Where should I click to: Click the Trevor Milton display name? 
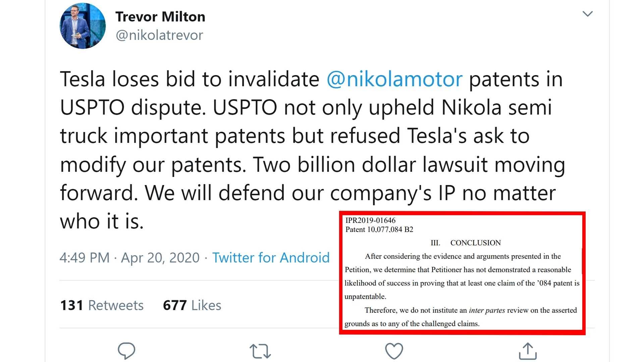(x=160, y=17)
